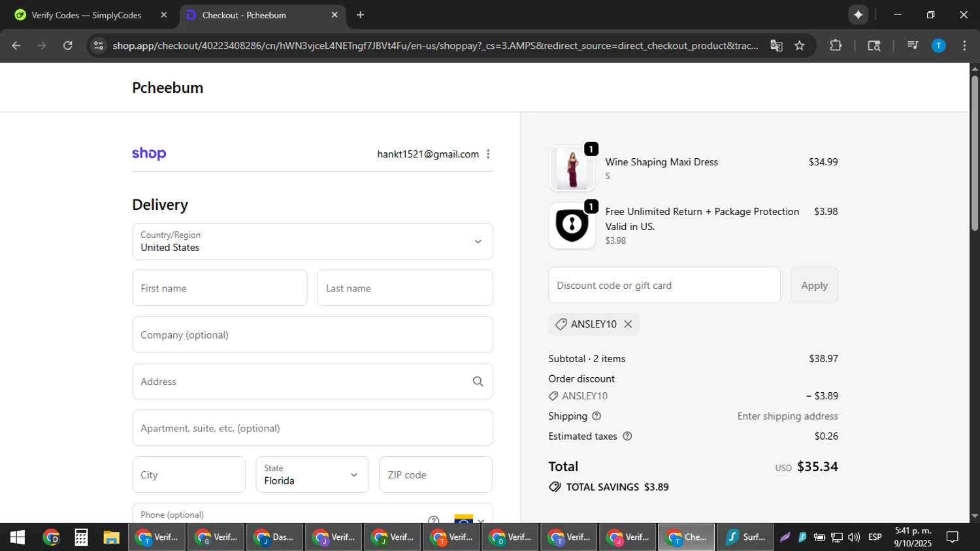Image resolution: width=980 pixels, height=551 pixels.
Task: Open Chrome's three-dot menu
Action: [x=964, y=46]
